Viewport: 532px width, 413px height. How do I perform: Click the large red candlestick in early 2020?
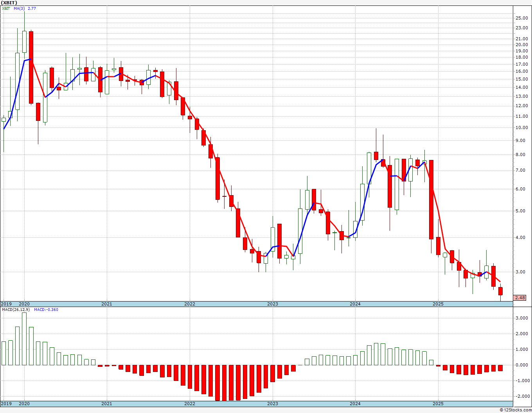pyautogui.click(x=31, y=67)
